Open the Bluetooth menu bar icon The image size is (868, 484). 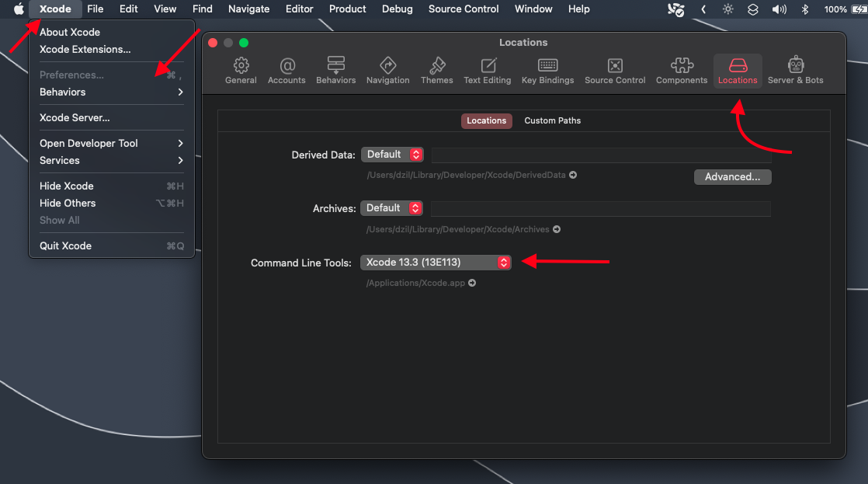click(805, 9)
